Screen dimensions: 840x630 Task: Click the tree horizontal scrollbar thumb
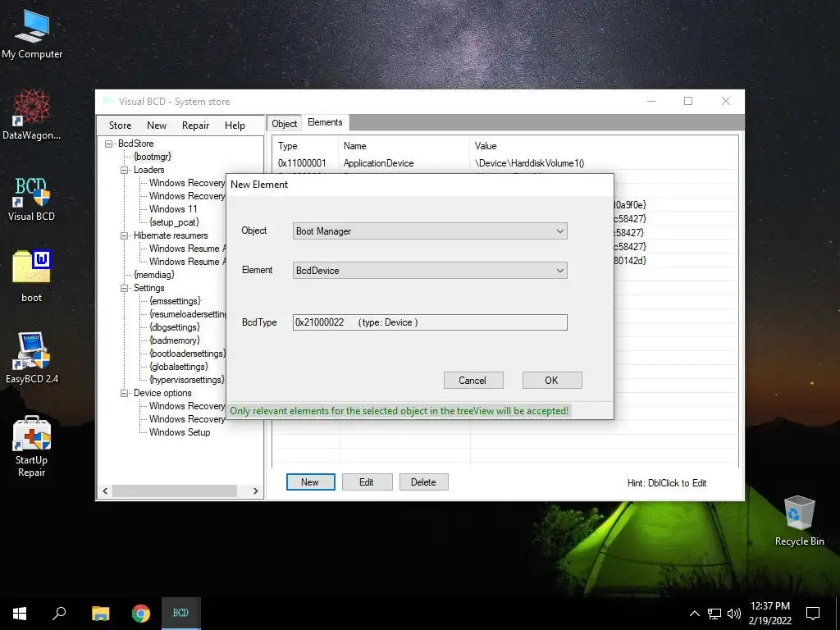175,491
